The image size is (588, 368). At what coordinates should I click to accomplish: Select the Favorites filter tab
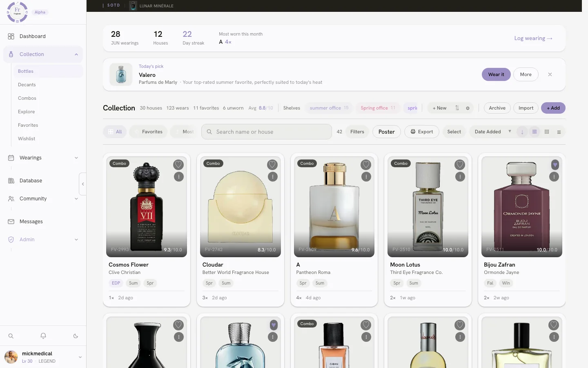(x=148, y=132)
